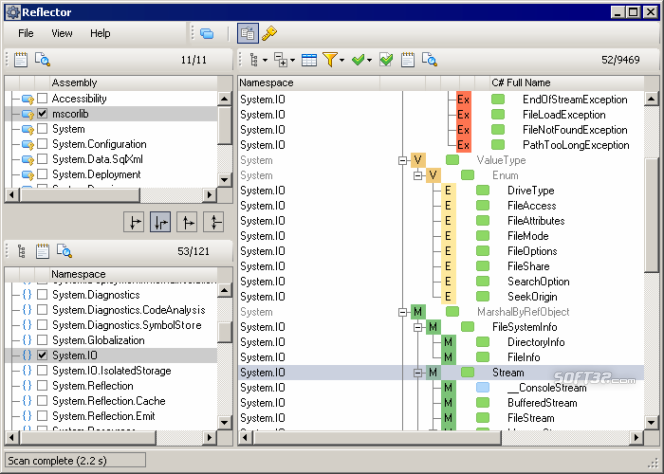Open the tree view dropdown arrow

(265, 60)
